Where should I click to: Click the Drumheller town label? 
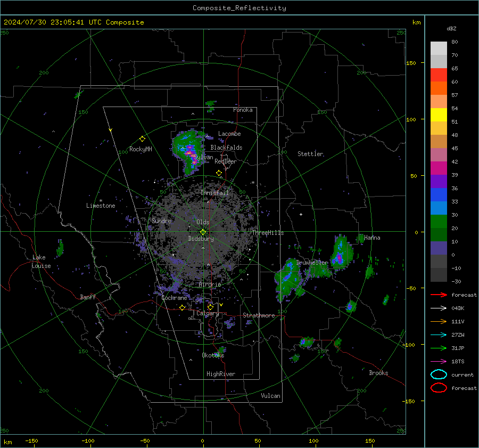(x=312, y=263)
